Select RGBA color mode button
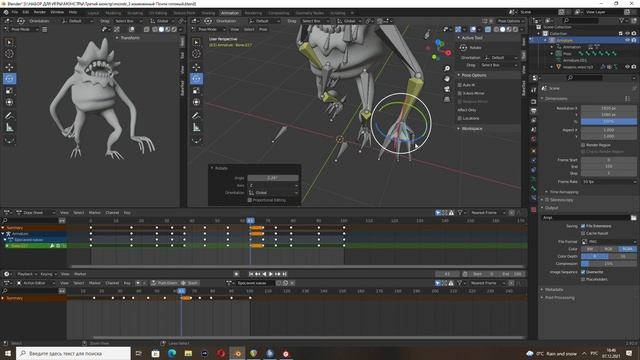This screenshot has width=640, height=360. (627, 249)
